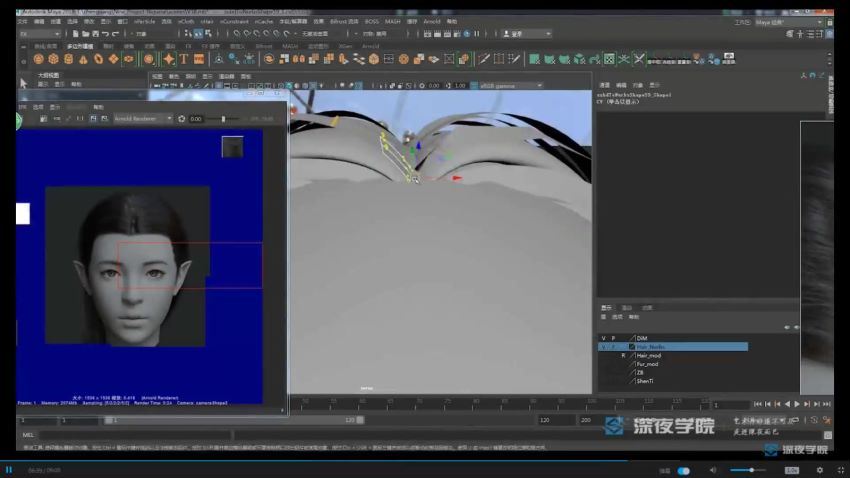Select the polygon cube shelf icon

pyautogui.click(x=53, y=59)
